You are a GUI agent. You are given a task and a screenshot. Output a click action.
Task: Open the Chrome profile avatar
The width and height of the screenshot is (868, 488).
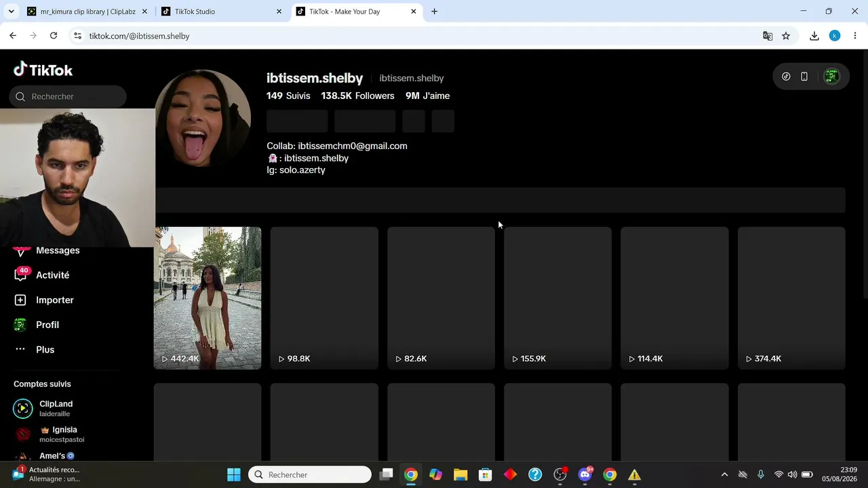(835, 36)
